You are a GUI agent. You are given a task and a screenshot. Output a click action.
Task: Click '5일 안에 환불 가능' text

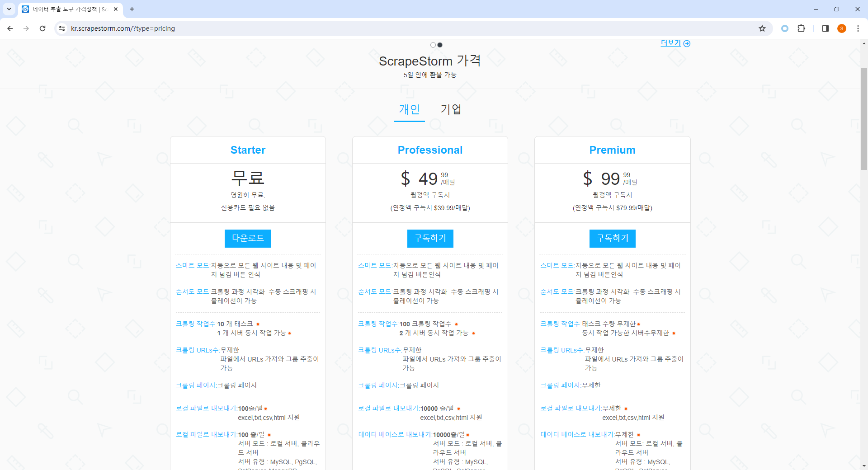pyautogui.click(x=430, y=75)
